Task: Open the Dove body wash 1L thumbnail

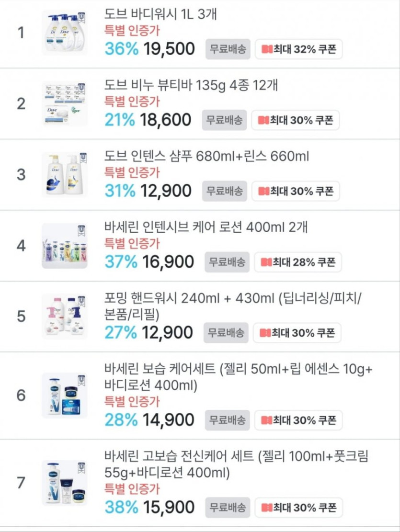Action: coord(64,33)
